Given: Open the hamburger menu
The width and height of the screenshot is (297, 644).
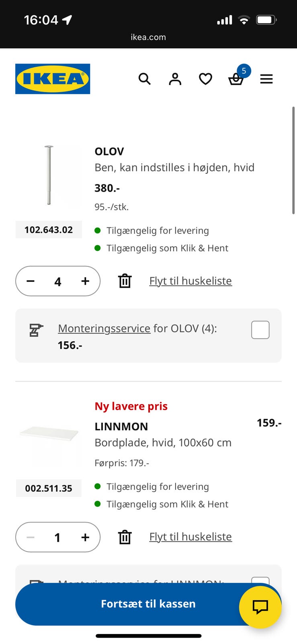Looking at the screenshot, I should tap(266, 79).
